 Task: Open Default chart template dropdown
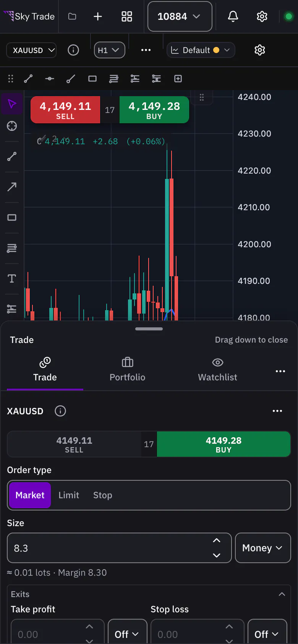click(201, 50)
